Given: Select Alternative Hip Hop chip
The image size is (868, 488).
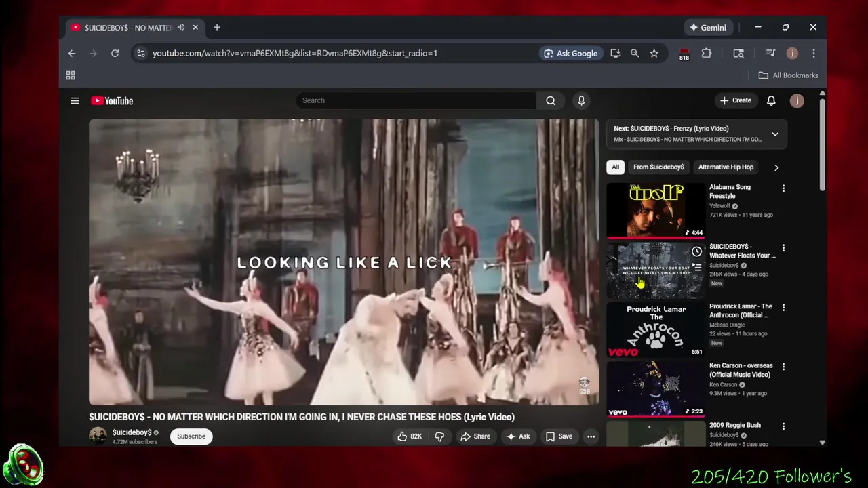Looking at the screenshot, I should click(726, 167).
